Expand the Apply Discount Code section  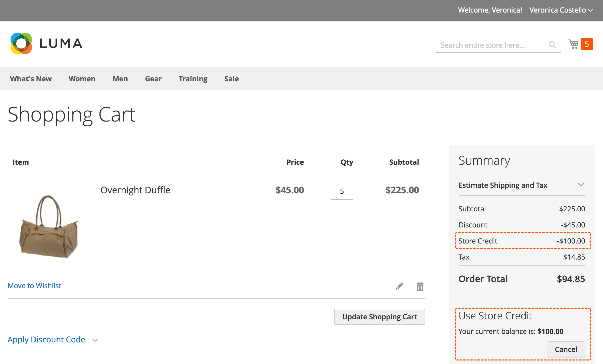(46, 339)
